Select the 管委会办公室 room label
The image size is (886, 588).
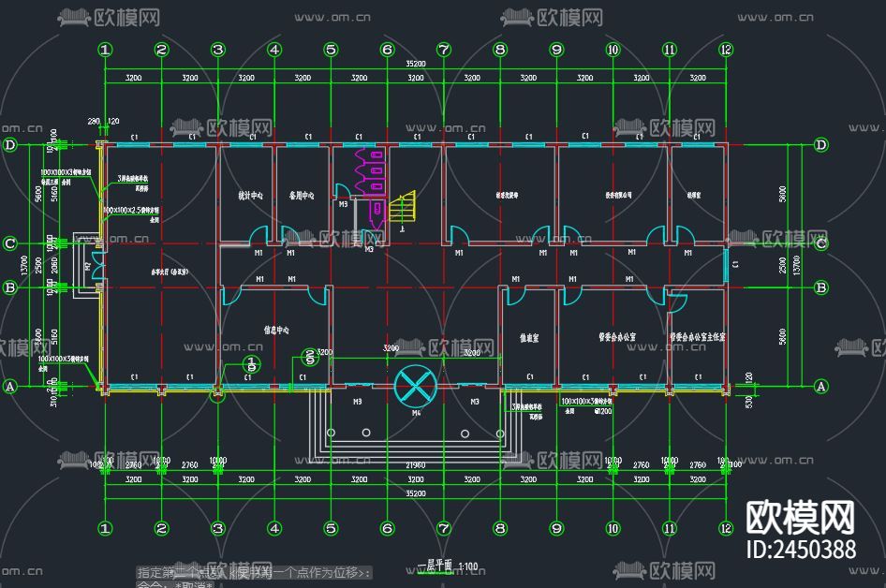tap(617, 337)
